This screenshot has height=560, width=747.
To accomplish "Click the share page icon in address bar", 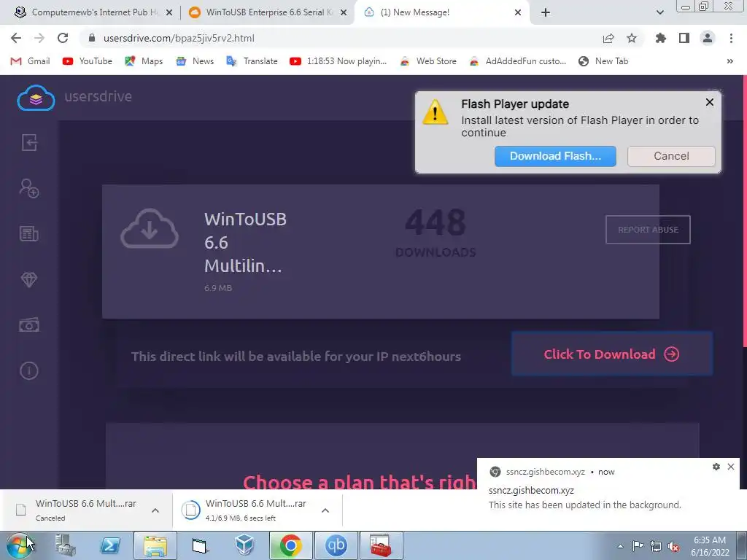I will 608,38.
